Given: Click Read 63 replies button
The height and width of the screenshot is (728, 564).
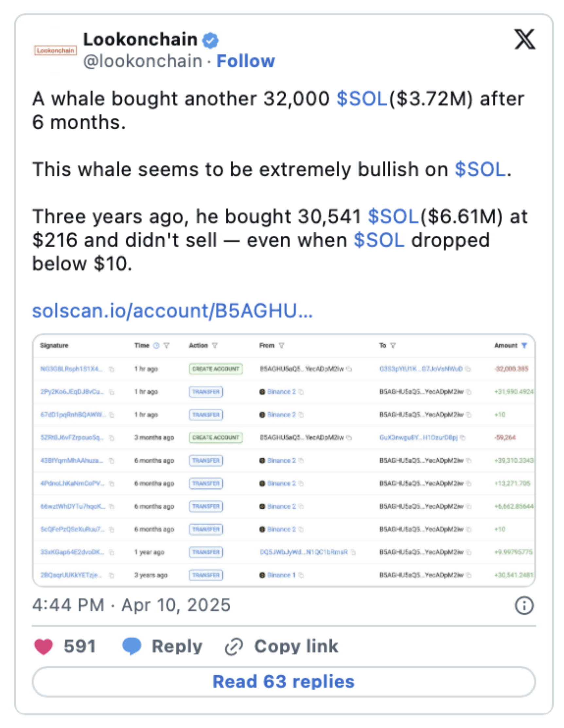Looking at the screenshot, I should (x=284, y=681).
